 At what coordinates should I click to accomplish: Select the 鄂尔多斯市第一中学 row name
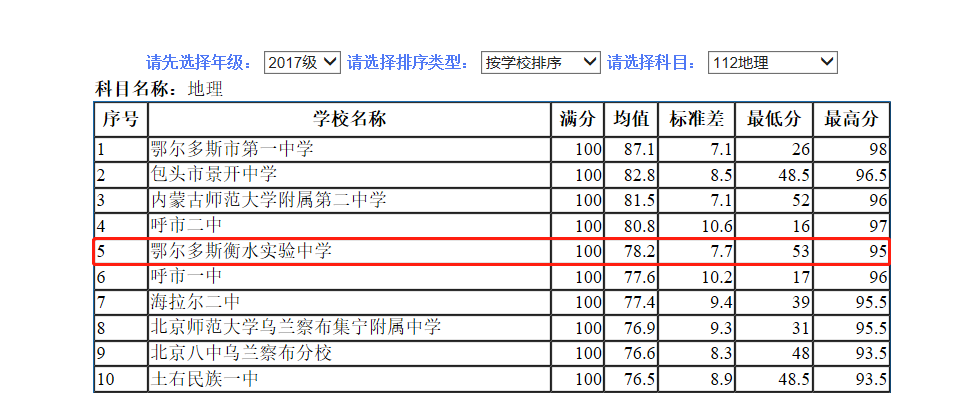pyautogui.click(x=232, y=149)
